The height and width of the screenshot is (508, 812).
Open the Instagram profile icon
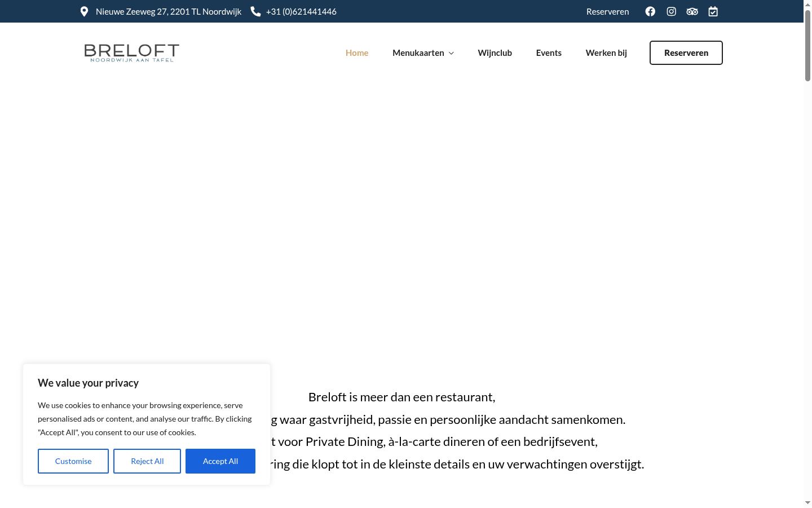(671, 11)
